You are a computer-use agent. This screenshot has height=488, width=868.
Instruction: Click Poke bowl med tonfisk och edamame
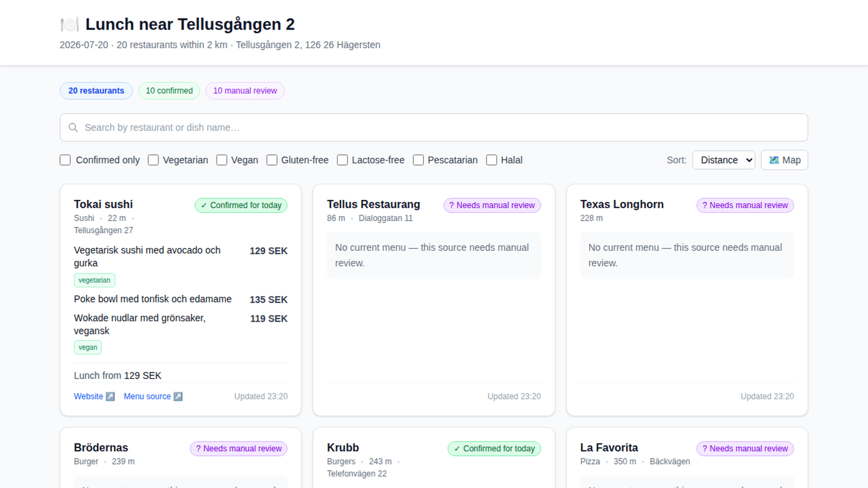click(x=153, y=299)
